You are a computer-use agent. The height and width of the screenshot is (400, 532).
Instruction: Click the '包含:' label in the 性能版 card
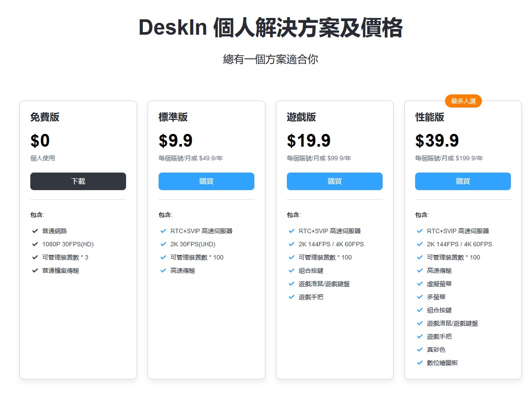coord(422,215)
